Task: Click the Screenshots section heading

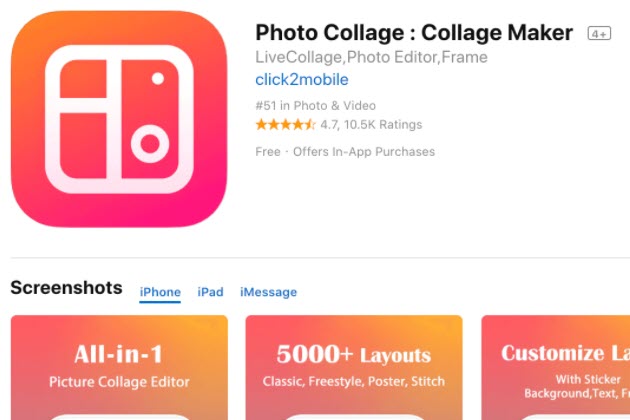Action: pyautogui.click(x=66, y=288)
